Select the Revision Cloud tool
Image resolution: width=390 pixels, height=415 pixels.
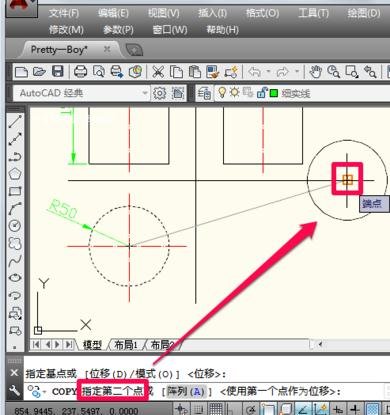pyautogui.click(x=15, y=243)
